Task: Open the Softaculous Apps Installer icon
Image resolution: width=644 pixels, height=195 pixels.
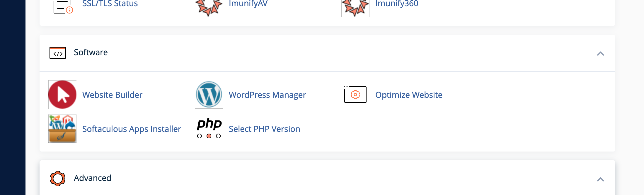Action: click(62, 129)
